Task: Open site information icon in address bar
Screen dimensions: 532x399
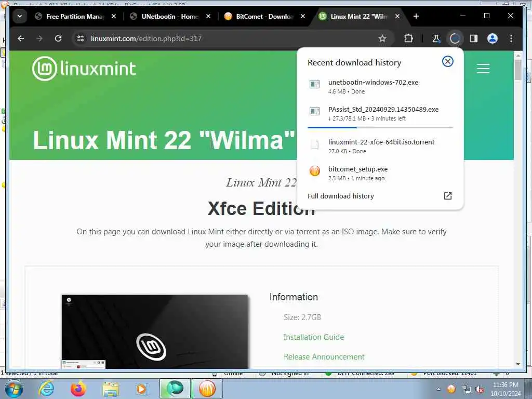Action: click(81, 38)
